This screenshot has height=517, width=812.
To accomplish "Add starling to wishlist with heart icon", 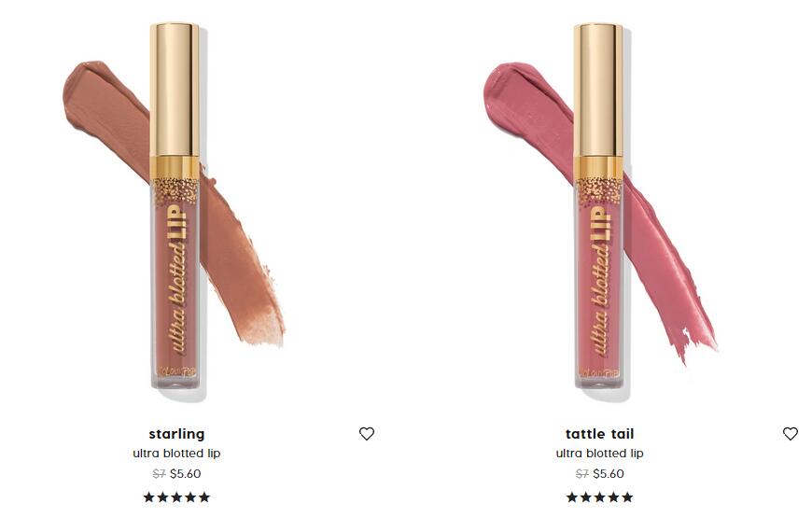I will 367,434.
